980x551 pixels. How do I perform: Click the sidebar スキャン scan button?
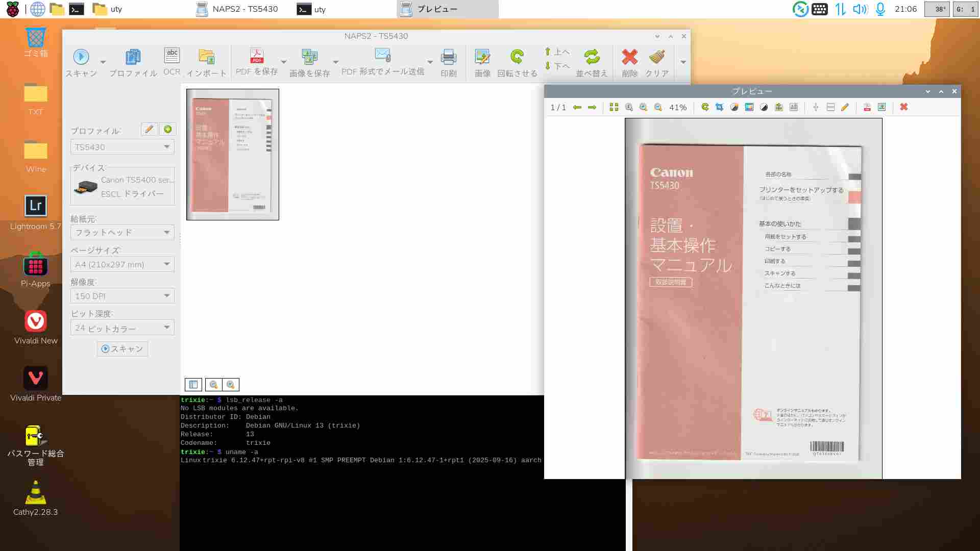click(122, 349)
